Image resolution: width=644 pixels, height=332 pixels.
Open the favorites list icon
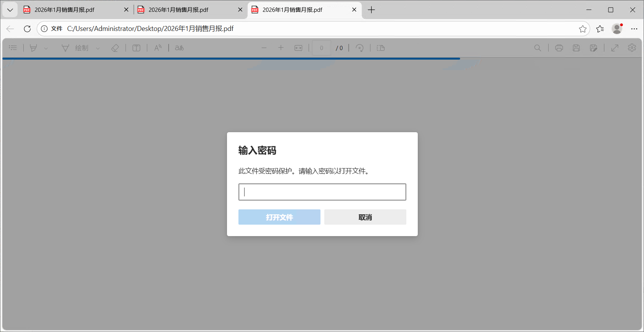[x=600, y=29]
